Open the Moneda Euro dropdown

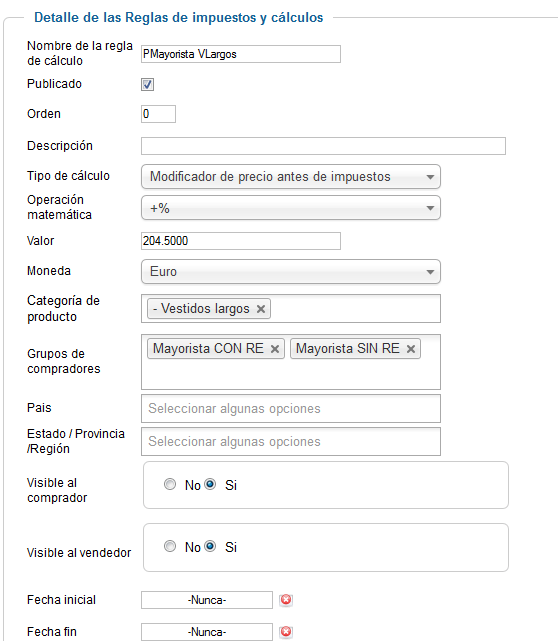291,271
